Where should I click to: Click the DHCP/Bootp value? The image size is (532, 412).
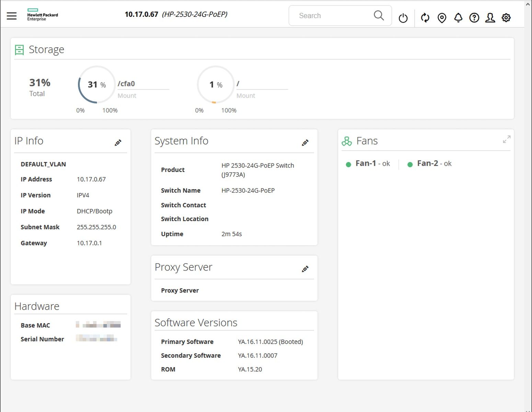pyautogui.click(x=94, y=211)
